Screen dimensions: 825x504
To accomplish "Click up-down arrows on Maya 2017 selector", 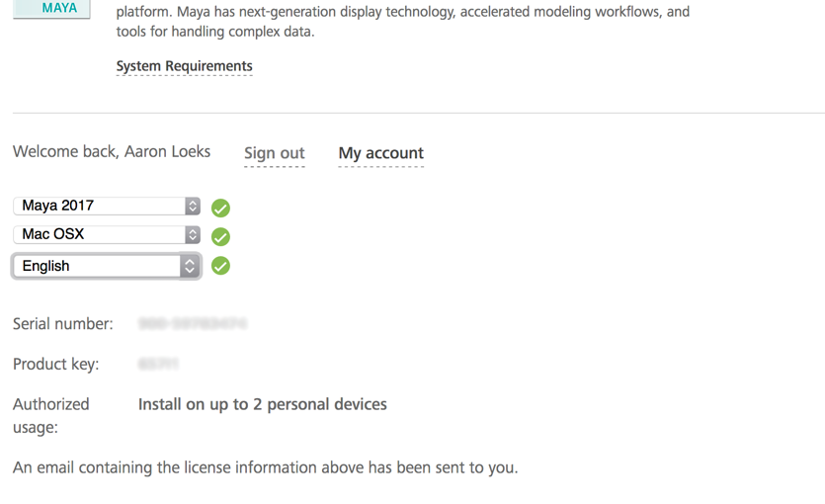I will pyautogui.click(x=193, y=206).
